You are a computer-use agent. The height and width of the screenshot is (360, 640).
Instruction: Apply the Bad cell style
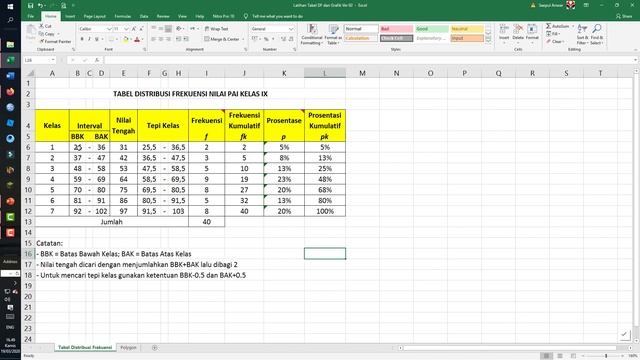[x=396, y=29]
